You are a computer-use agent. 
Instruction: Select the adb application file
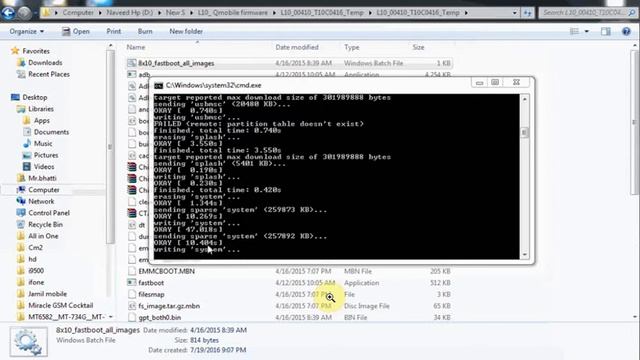tap(144, 75)
